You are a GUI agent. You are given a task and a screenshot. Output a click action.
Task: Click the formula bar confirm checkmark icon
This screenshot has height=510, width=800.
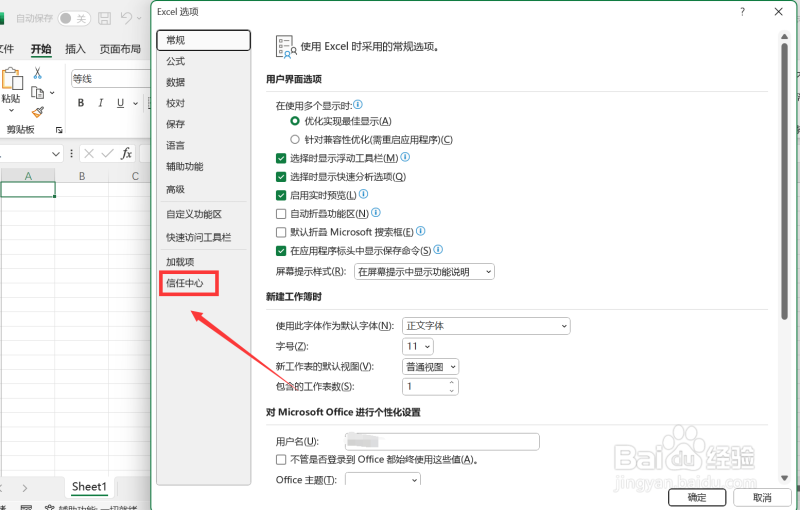tap(107, 154)
